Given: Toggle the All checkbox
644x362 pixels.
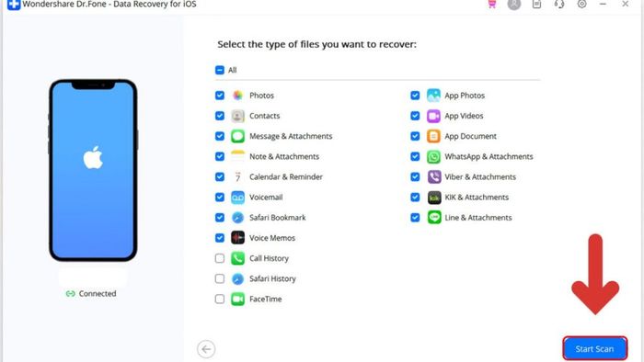Looking at the screenshot, I should tap(220, 70).
